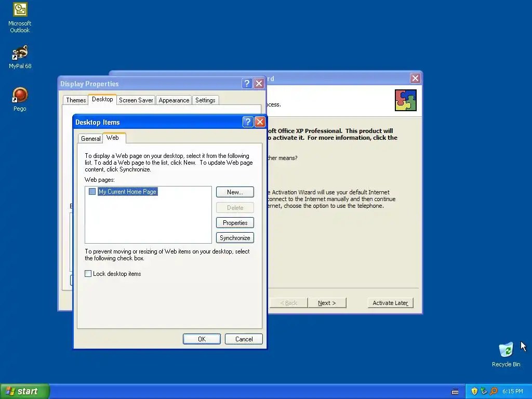Select the Web tab in Desktop Items
Image resolution: width=532 pixels, height=399 pixels.
tap(113, 138)
